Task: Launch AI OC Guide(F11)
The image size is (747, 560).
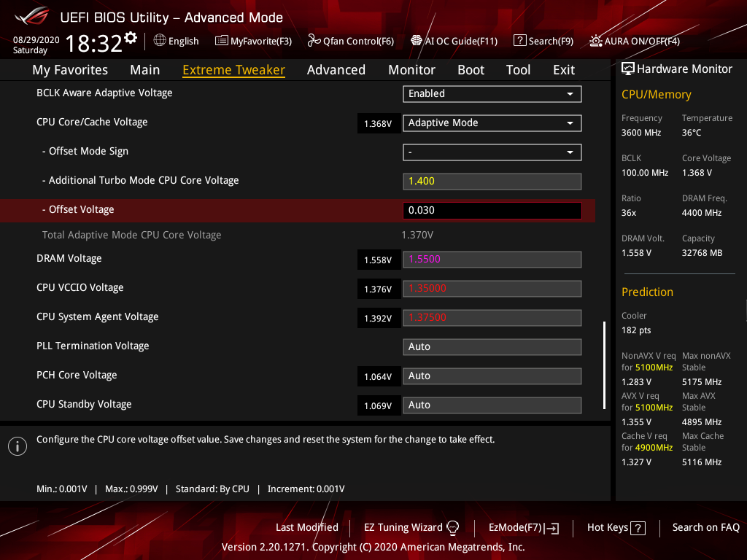Action: click(x=454, y=41)
